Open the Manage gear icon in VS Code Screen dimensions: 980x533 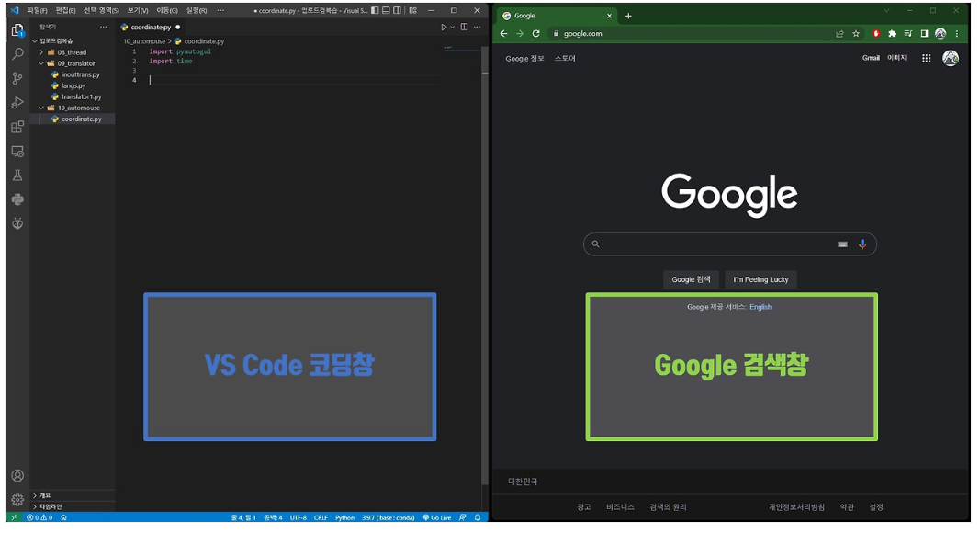click(17, 501)
